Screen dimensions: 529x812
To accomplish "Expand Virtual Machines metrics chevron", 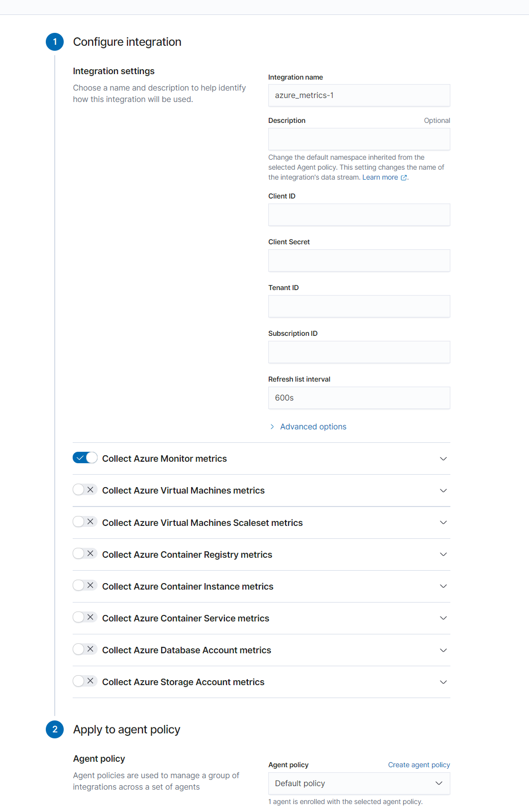I will click(443, 491).
